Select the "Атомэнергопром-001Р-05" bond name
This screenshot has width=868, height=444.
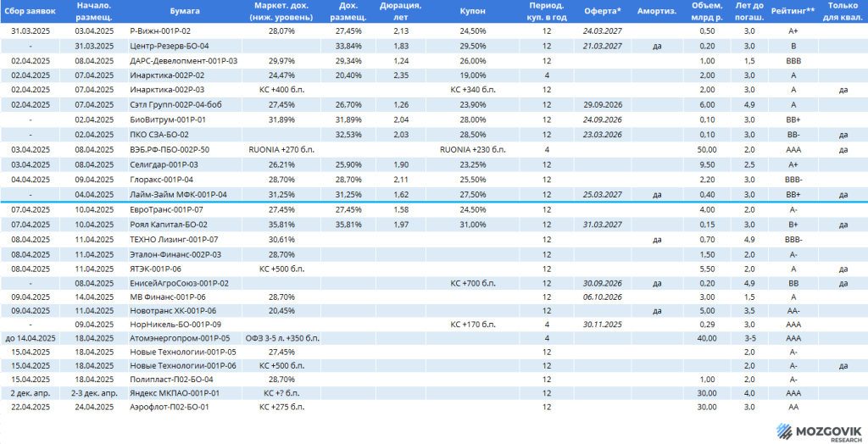[x=180, y=338]
